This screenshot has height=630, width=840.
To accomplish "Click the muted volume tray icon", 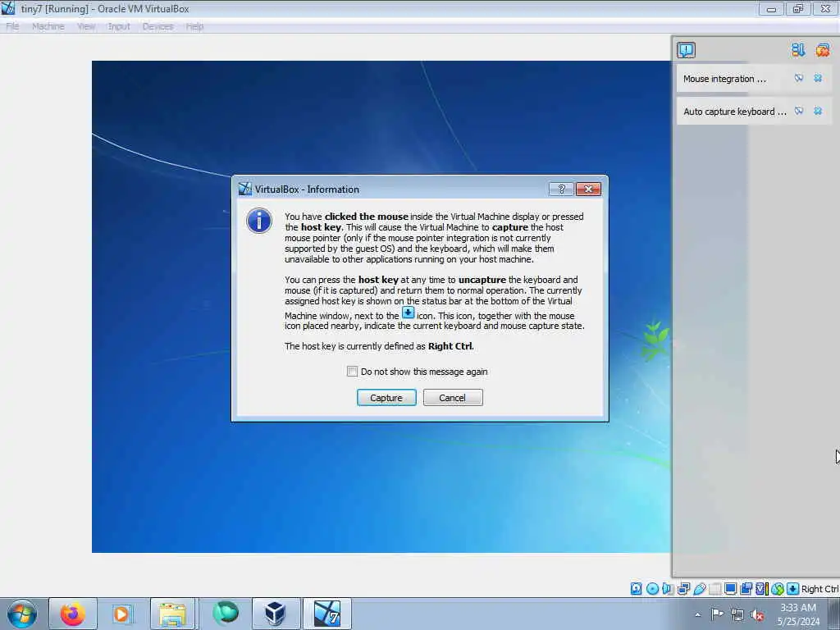I will tap(757, 614).
